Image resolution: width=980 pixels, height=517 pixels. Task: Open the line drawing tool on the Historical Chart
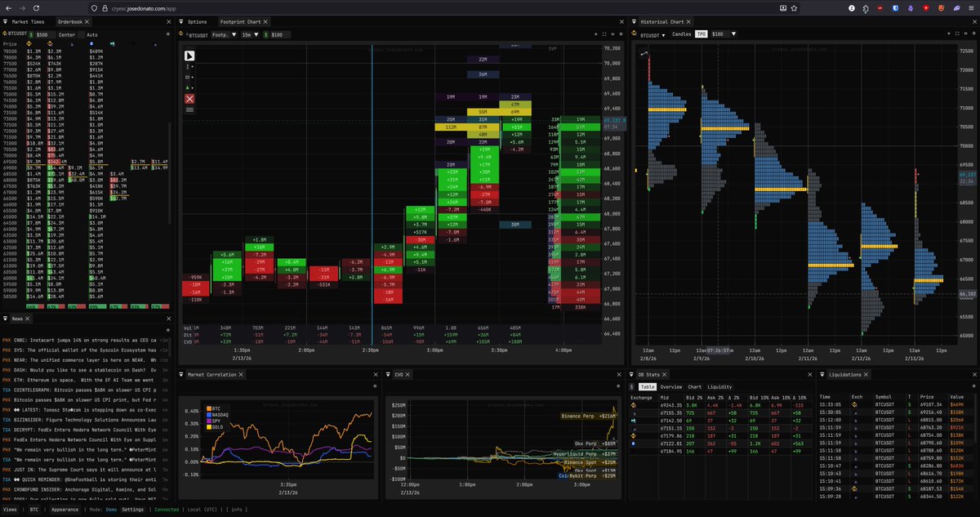644,54
